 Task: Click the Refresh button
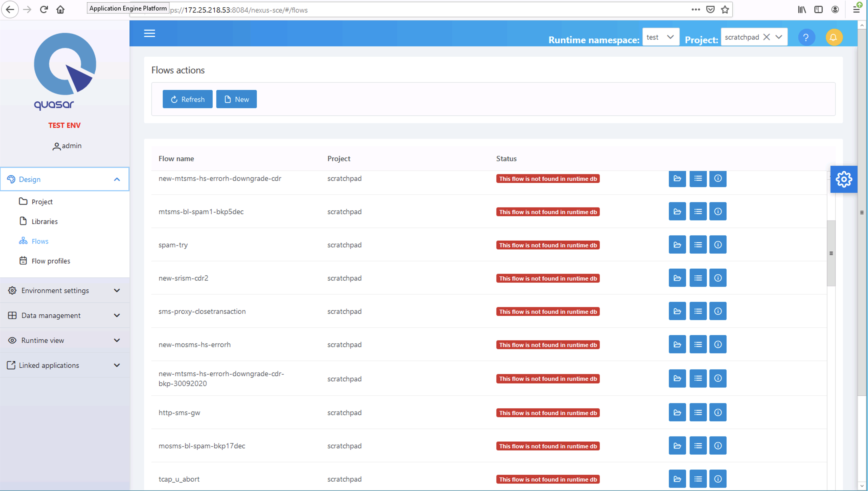pyautogui.click(x=188, y=99)
